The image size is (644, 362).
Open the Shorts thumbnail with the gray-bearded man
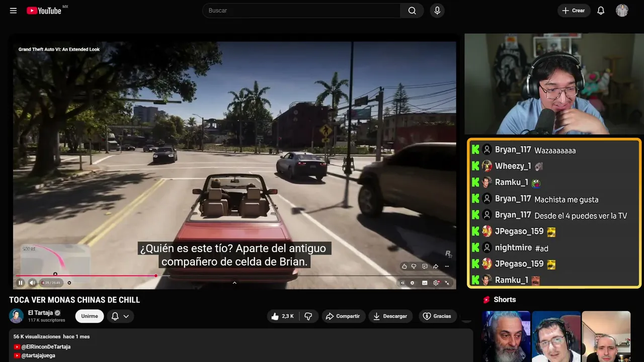506,336
